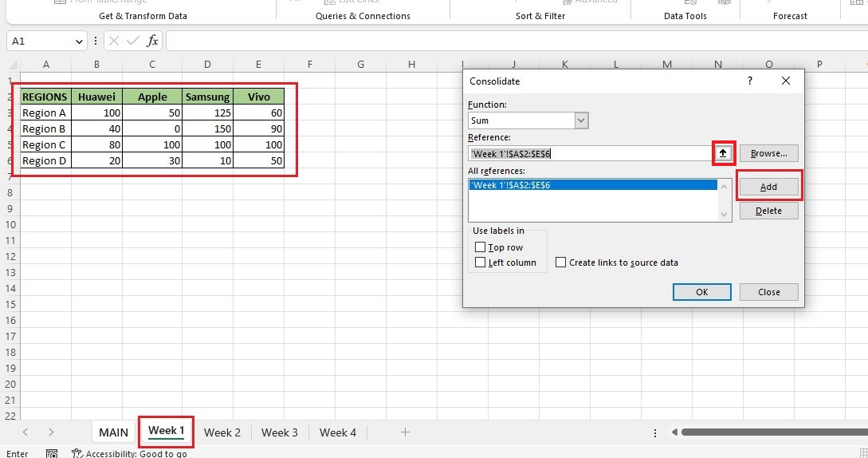Screen dimensions: 868x458
Task: Click the formula bar cancel X icon
Action: click(x=114, y=41)
